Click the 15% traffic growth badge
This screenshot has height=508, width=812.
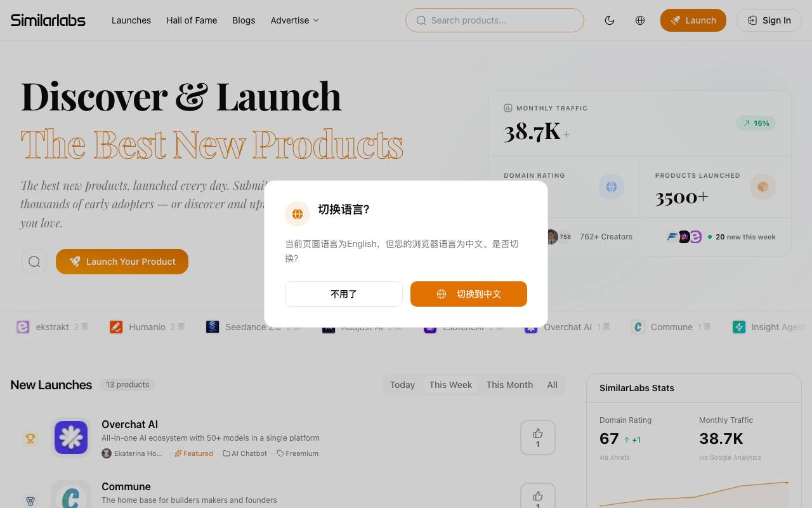point(756,123)
